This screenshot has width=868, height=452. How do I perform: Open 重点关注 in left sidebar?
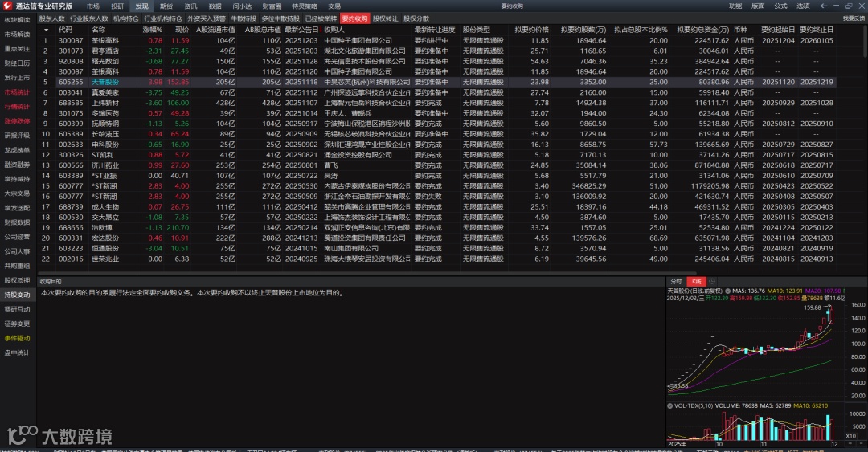tap(17, 49)
